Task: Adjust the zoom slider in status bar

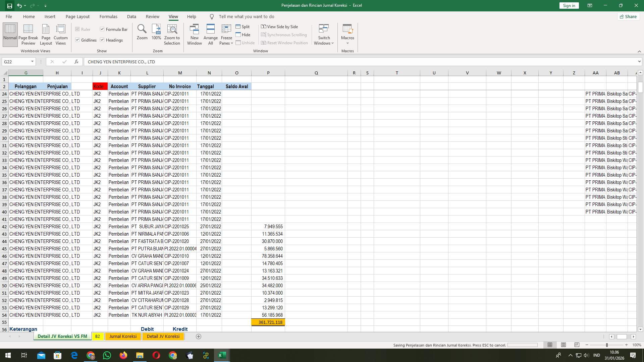Action: [x=606, y=345]
